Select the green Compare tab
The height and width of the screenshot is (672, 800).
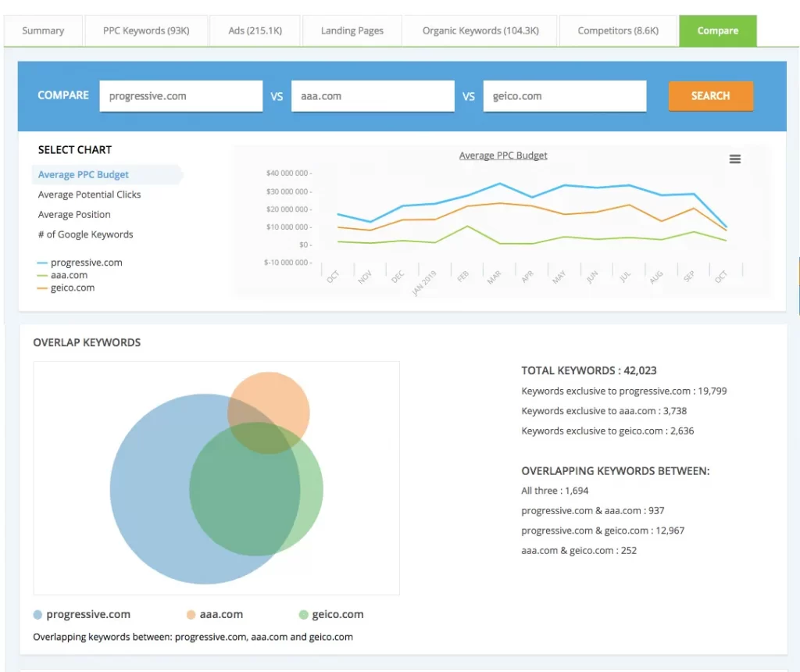[x=718, y=30]
